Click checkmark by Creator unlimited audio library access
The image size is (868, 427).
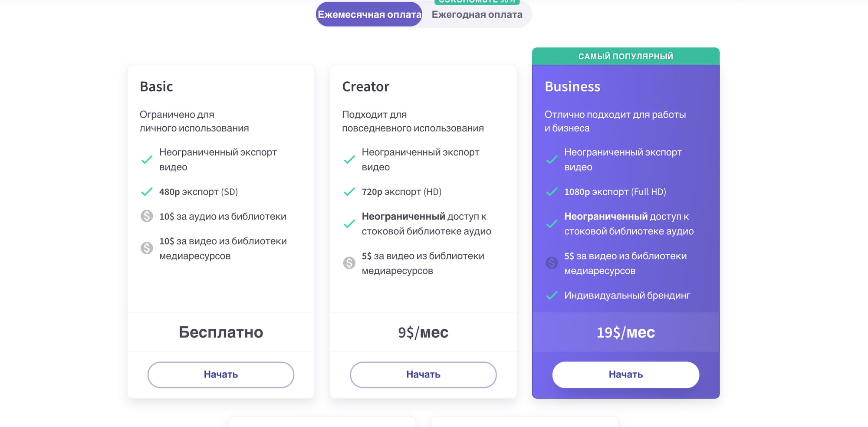(x=349, y=224)
